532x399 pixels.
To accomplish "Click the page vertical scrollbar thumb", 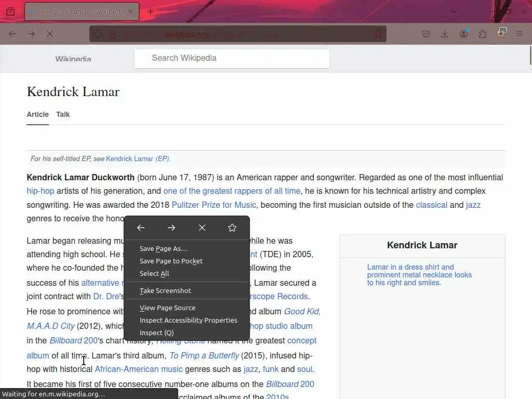I will [530, 55].
